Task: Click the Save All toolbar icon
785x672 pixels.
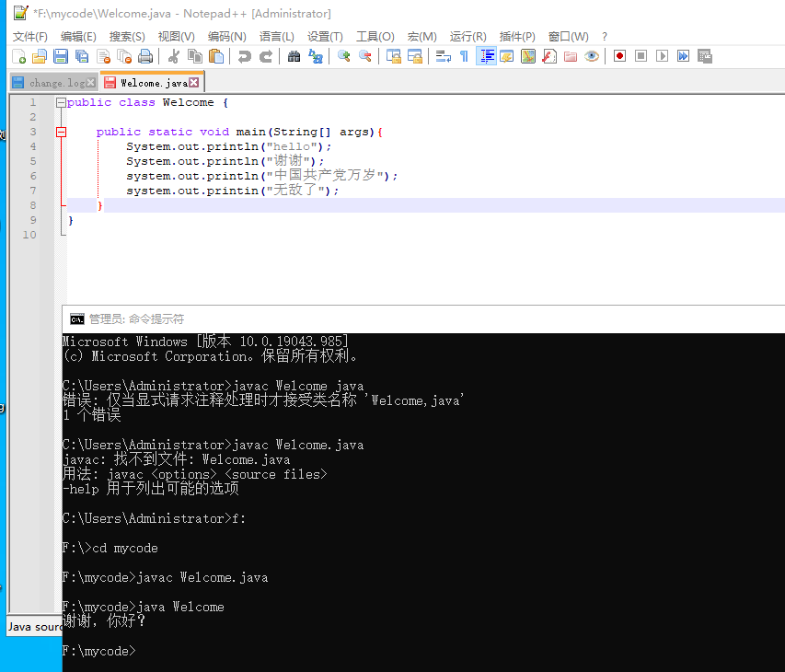Action: tap(82, 56)
